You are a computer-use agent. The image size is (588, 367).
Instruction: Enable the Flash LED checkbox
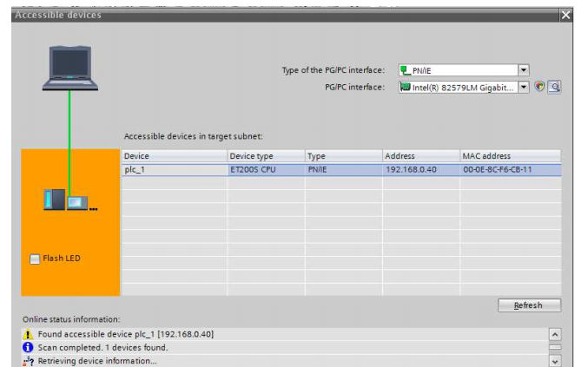tap(35, 259)
